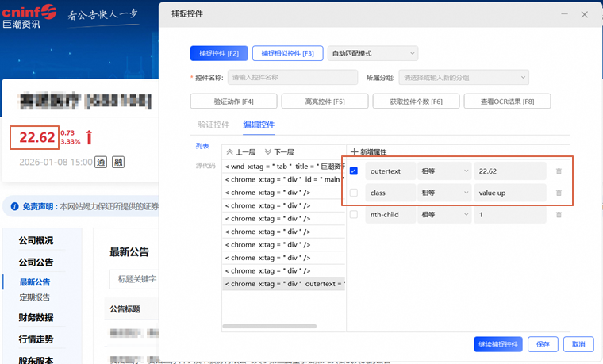Click the horizontal scrollbar in element list
The height and width of the screenshot is (364, 603).
coord(270,326)
